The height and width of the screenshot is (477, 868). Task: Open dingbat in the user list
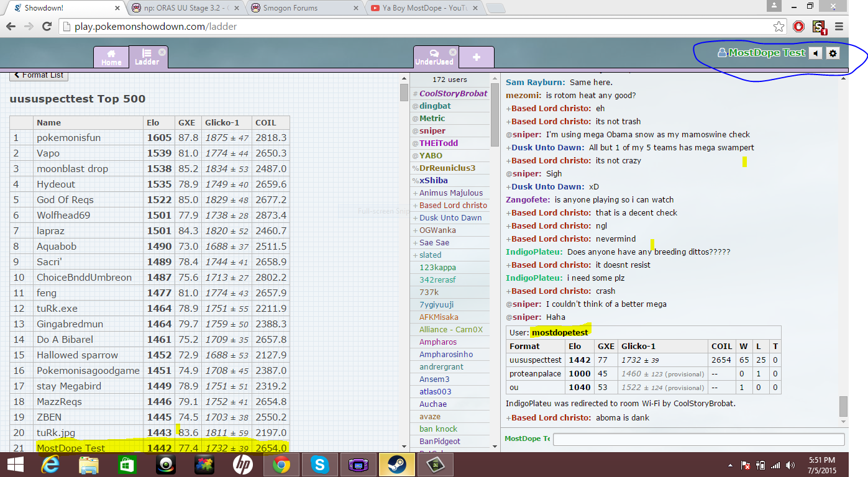435,106
